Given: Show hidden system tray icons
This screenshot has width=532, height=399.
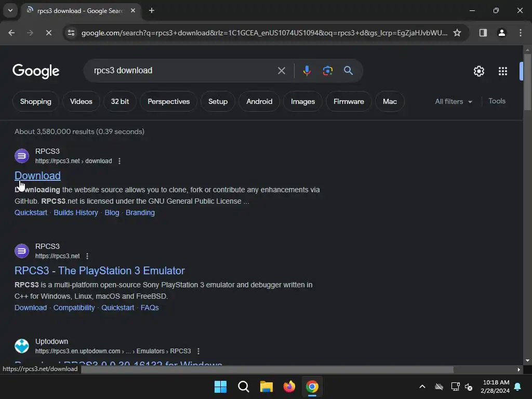Looking at the screenshot, I should (422, 387).
